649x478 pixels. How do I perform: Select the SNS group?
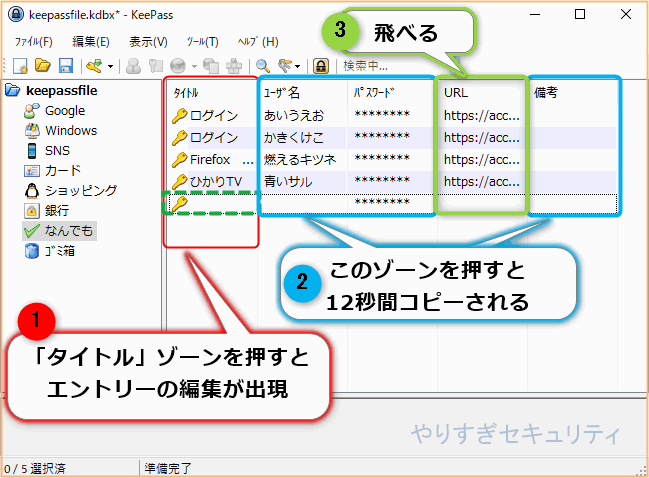tap(57, 151)
